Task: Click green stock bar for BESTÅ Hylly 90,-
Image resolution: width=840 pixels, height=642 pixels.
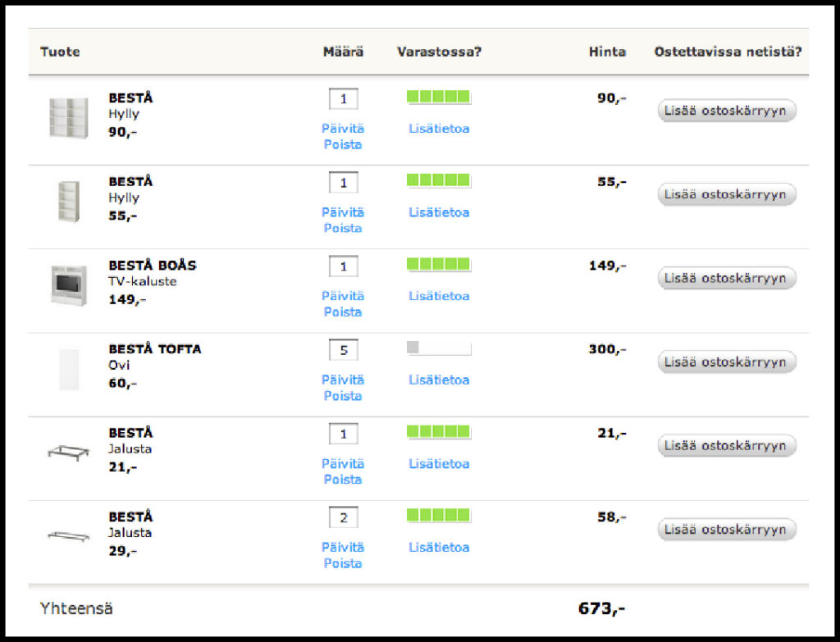Action: [x=439, y=97]
